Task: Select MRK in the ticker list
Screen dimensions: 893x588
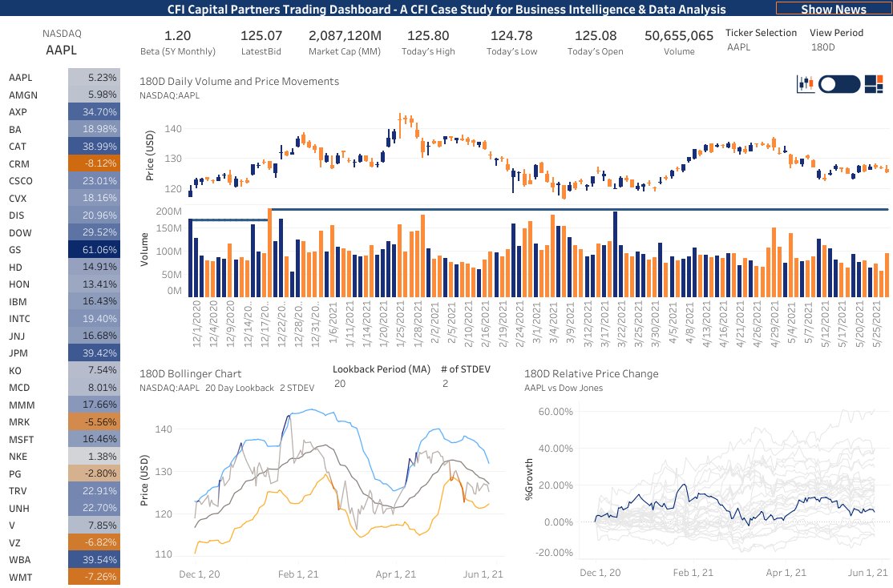Action: point(19,422)
